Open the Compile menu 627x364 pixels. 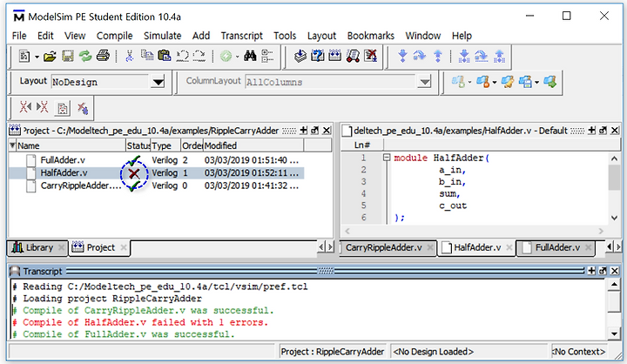(x=114, y=36)
